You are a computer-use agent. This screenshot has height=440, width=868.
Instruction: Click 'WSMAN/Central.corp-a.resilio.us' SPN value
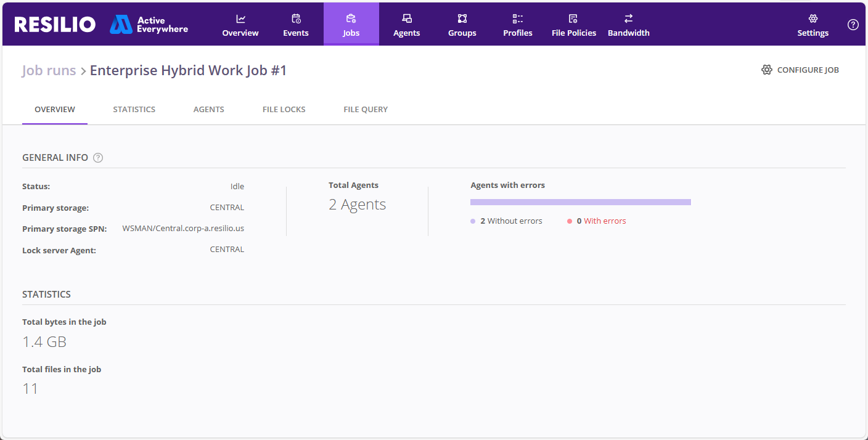pyautogui.click(x=183, y=229)
